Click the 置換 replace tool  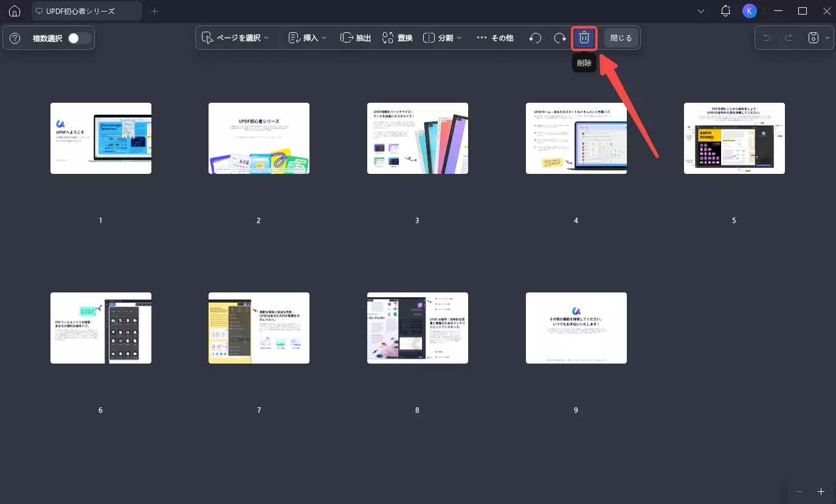tap(398, 38)
